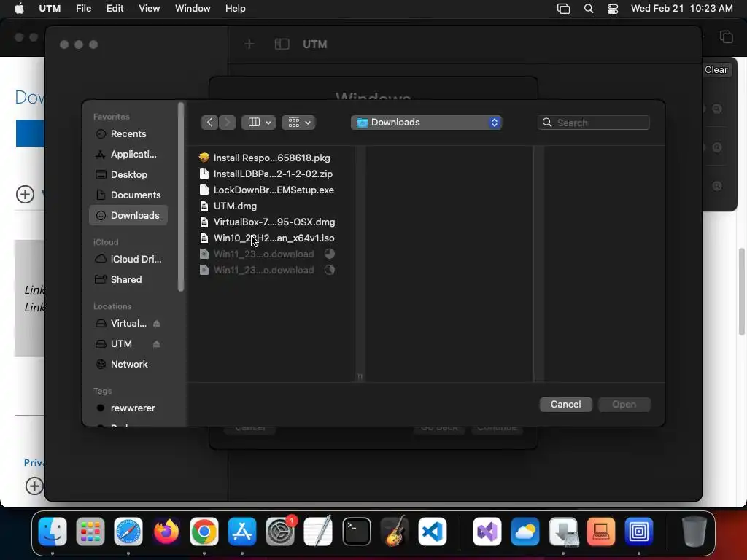Open Google Chrome from the Dock
The image size is (747, 560).
(x=204, y=532)
